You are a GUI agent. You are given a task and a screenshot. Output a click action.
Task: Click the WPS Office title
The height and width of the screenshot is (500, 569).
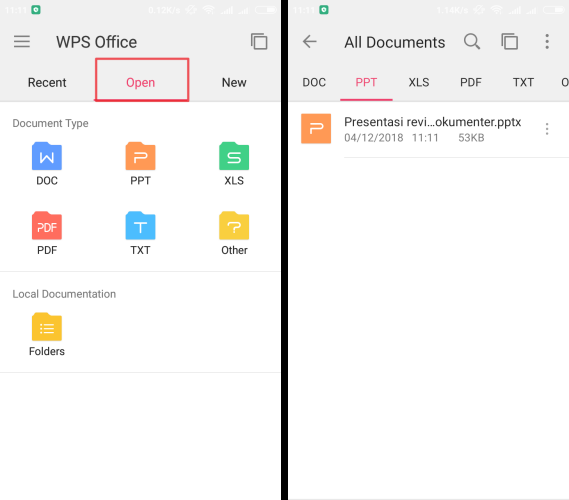click(x=97, y=42)
